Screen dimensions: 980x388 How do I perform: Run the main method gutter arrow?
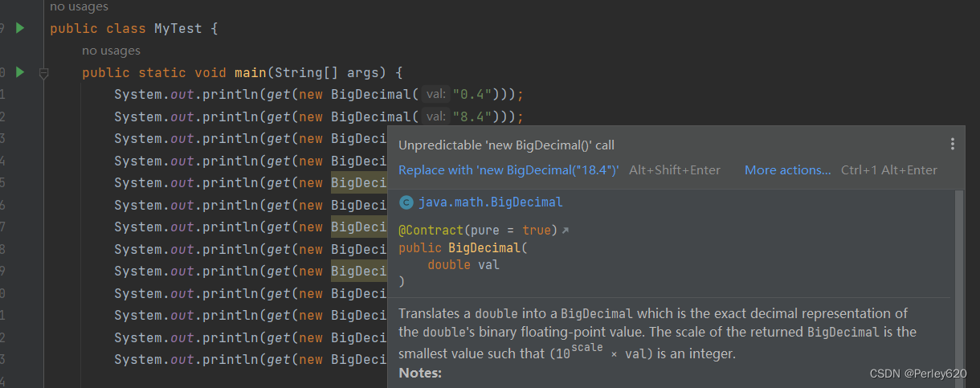coord(20,72)
